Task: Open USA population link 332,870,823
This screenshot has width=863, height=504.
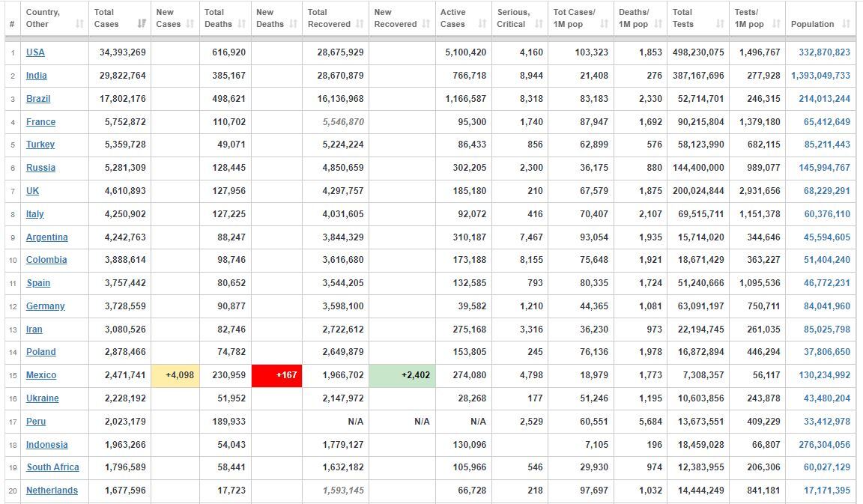Action: 825,52
